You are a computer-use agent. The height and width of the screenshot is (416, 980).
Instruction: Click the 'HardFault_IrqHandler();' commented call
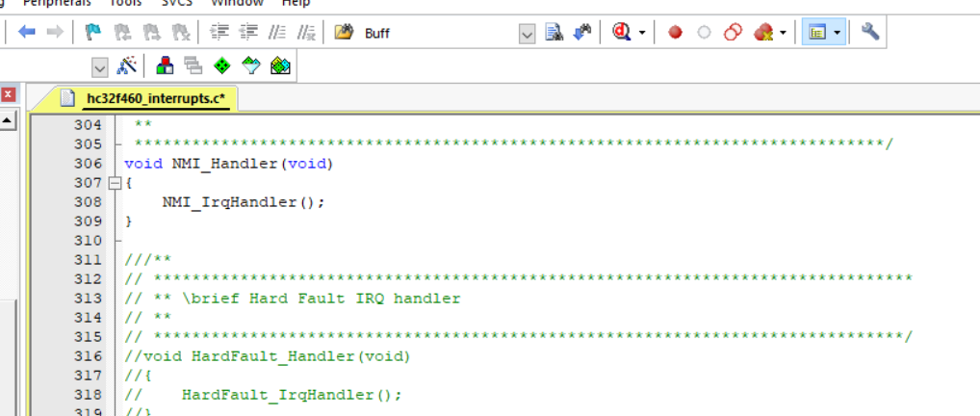292,396
